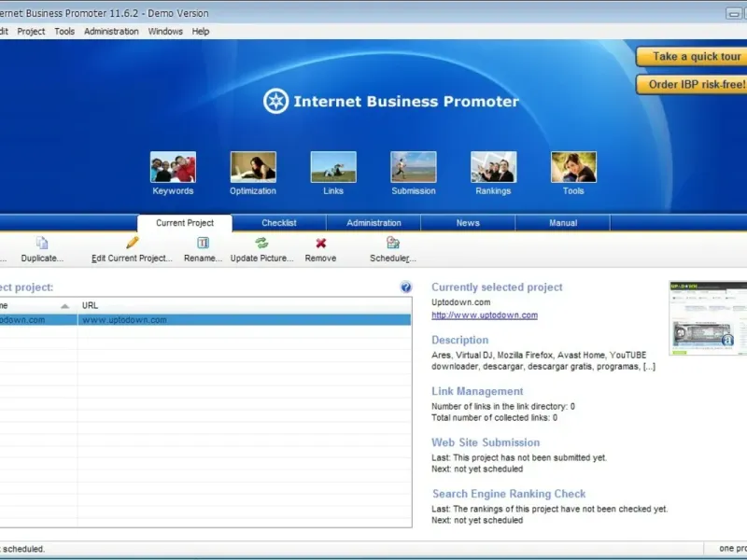Image resolution: width=747 pixels, height=560 pixels.
Task: Click the Order IBP risk-free button
Action: [x=692, y=84]
